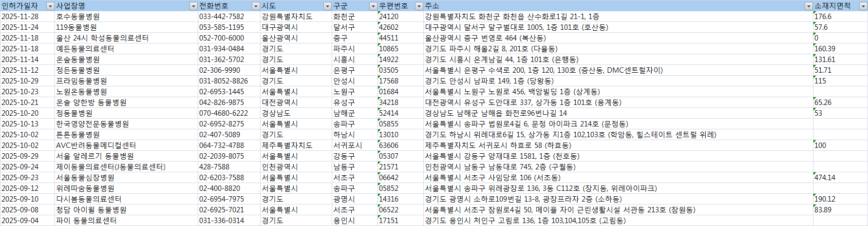Select the 프라임동물병원 cell
Screen dimensions: 868x226
tap(126, 81)
